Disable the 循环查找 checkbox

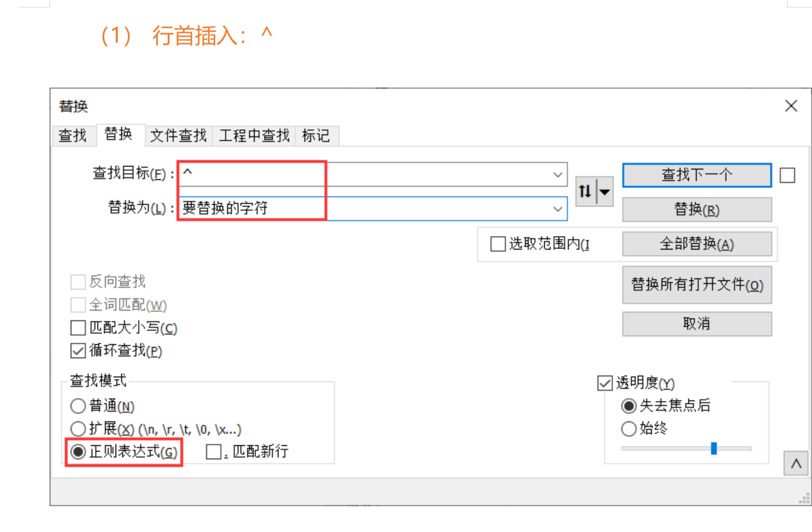78,351
